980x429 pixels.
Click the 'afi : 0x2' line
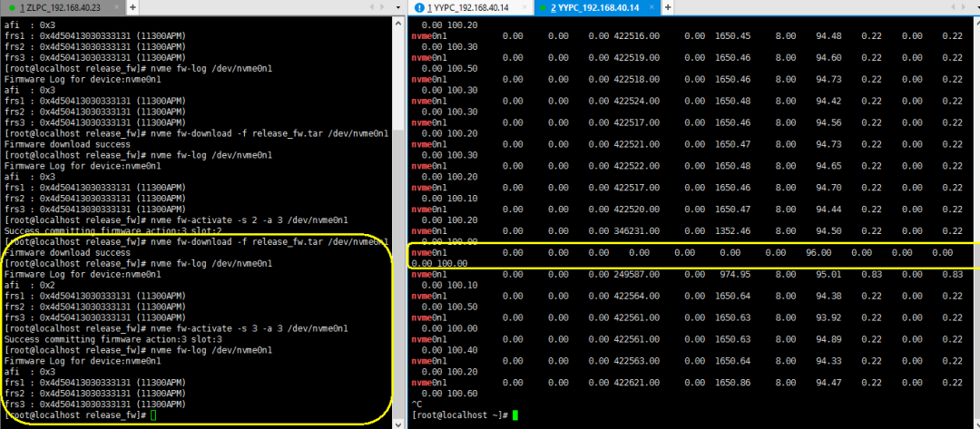(x=29, y=286)
